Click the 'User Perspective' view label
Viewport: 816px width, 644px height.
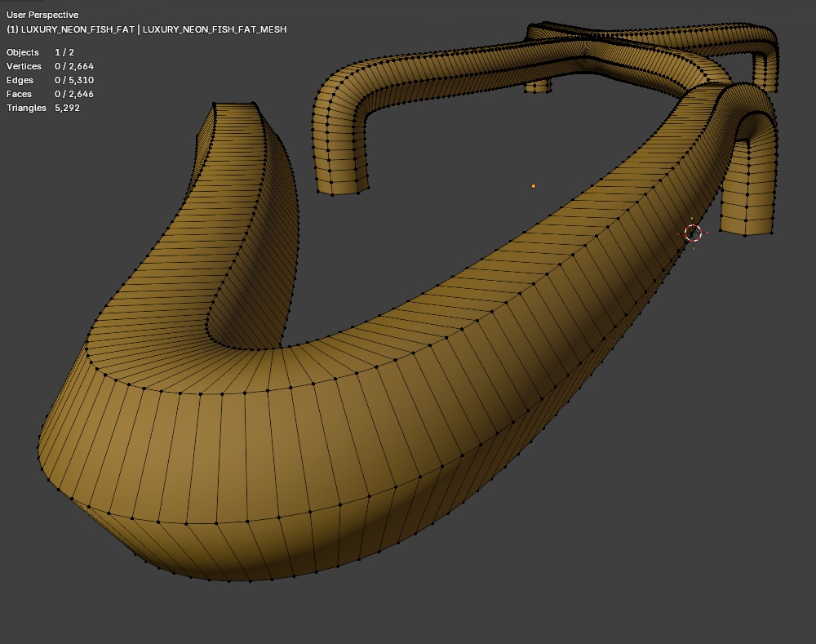pyautogui.click(x=42, y=15)
